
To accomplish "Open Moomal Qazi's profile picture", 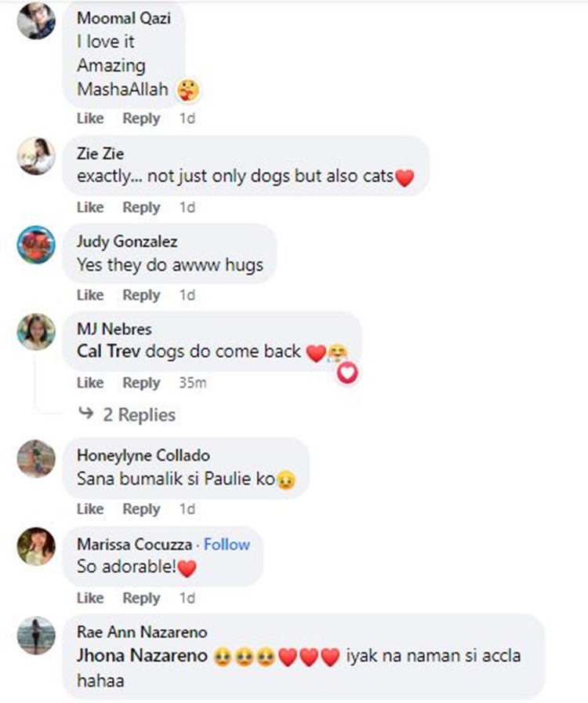I will click(x=36, y=20).
